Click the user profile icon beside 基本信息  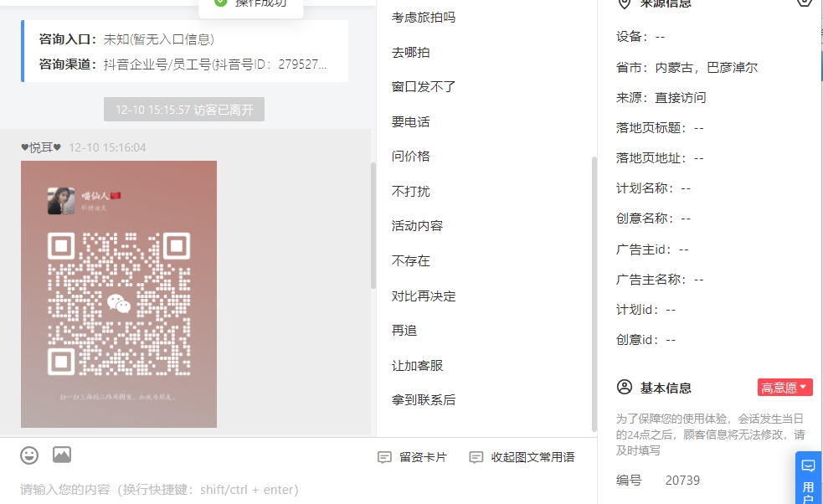point(624,388)
